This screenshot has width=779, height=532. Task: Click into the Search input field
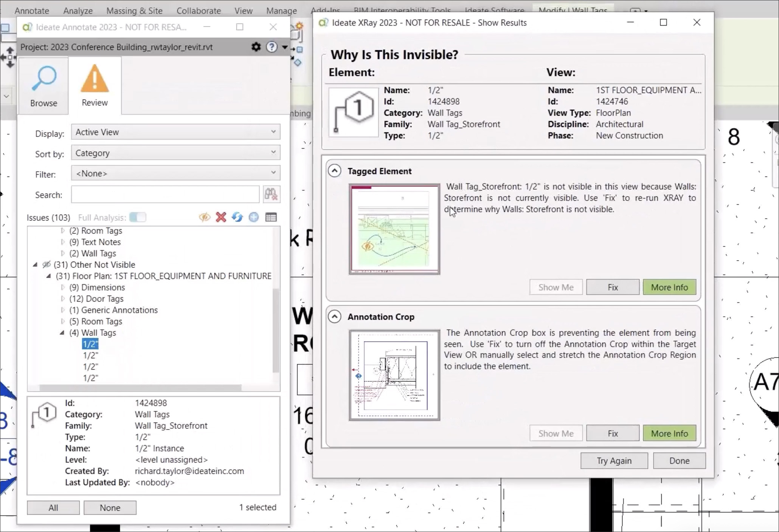[x=165, y=195]
